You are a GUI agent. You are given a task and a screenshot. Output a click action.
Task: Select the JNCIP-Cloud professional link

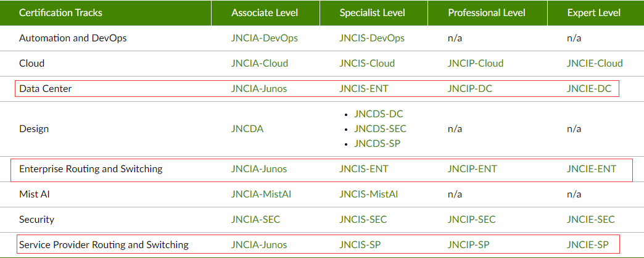click(476, 64)
